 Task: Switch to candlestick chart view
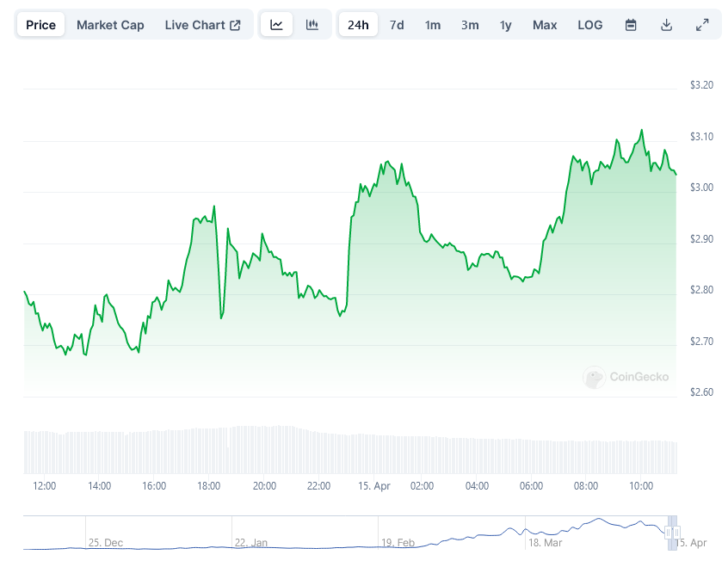[x=312, y=25]
